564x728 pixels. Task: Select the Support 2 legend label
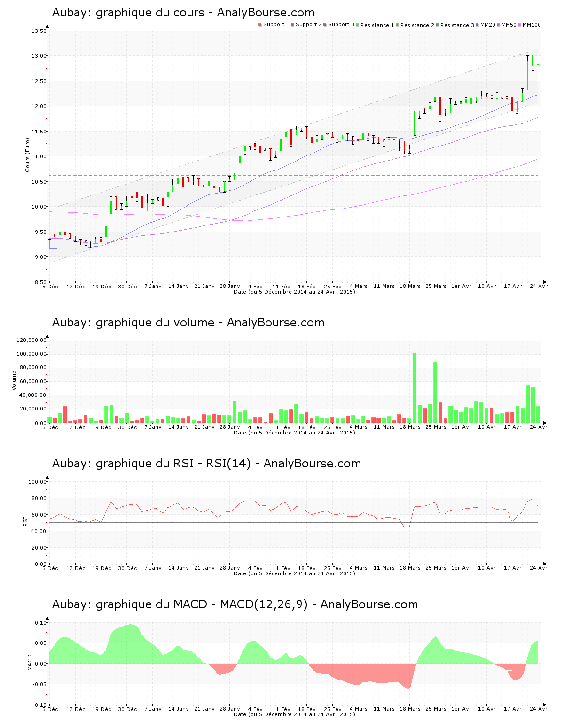tap(309, 25)
